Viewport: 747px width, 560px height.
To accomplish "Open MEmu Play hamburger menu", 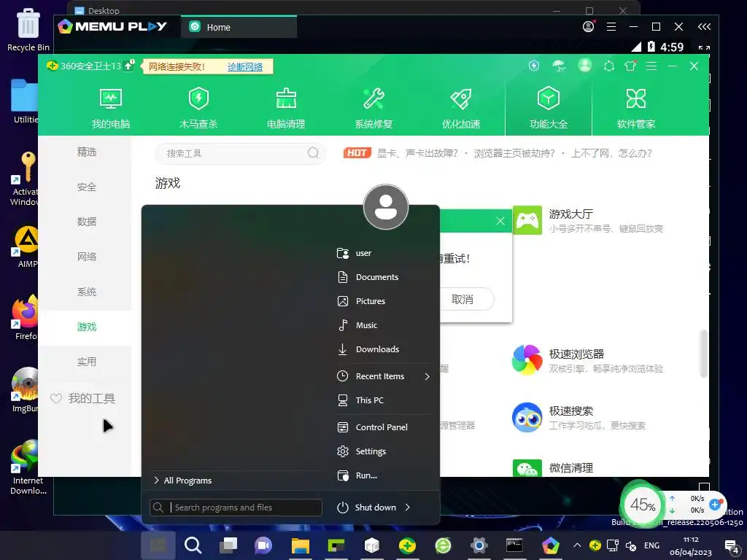I will (611, 27).
